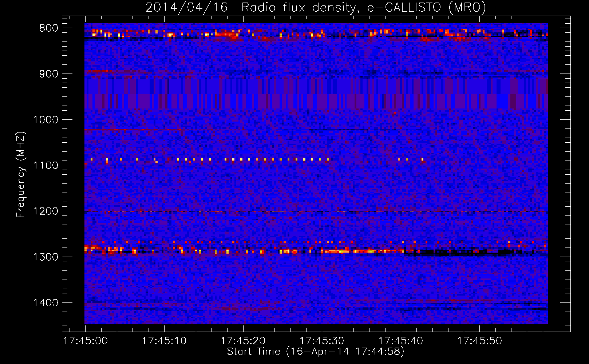Click the 900 frequency tick label
The image size is (589, 364).
coord(48,74)
